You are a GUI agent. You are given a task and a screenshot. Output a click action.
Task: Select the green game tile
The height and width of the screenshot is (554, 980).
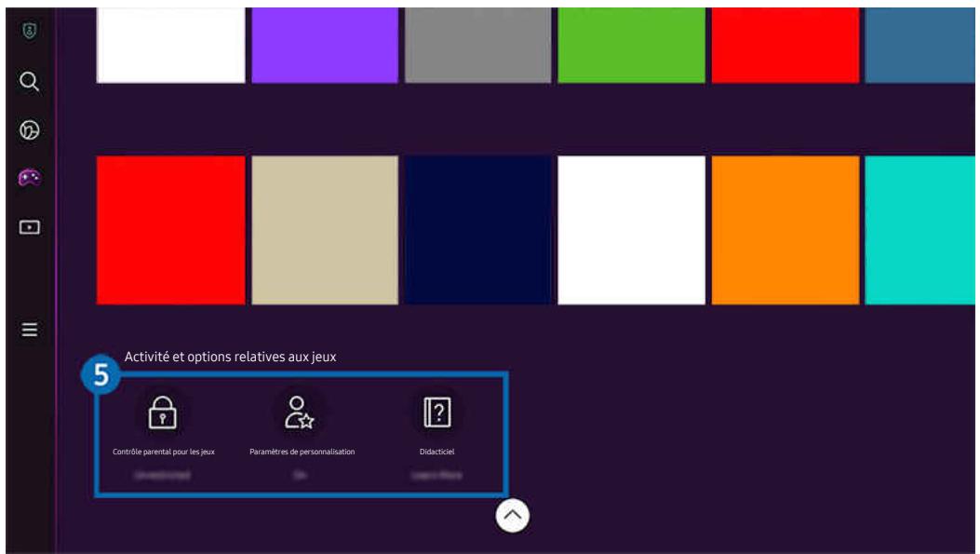coord(631,45)
